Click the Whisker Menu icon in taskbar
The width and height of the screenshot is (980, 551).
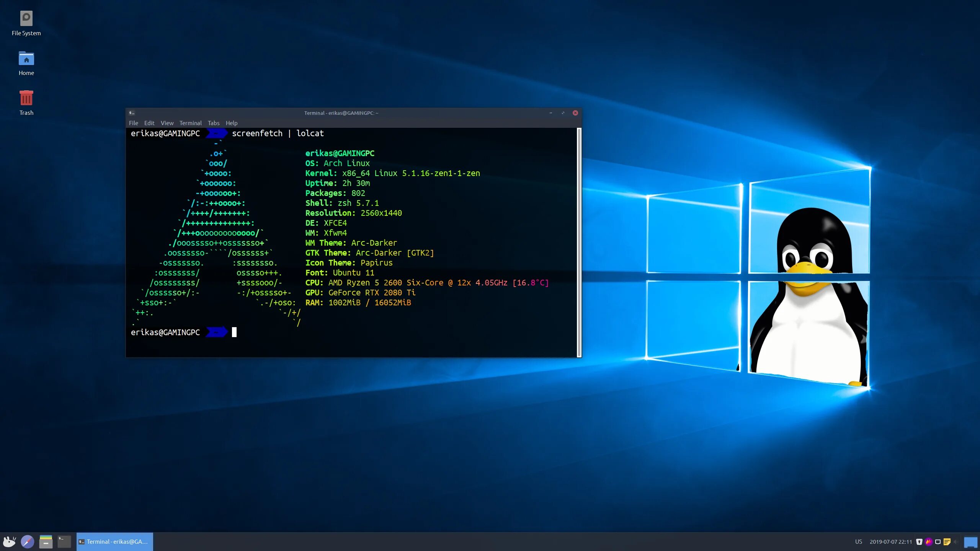coord(10,541)
